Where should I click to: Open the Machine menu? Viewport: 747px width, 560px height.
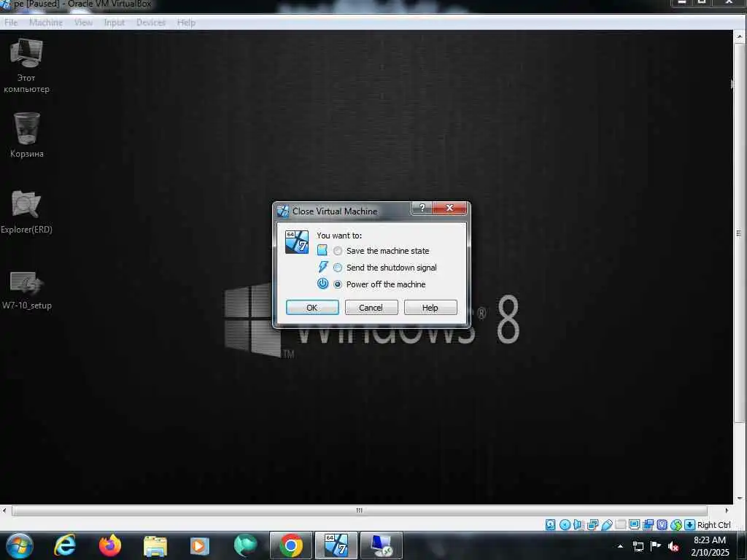[46, 23]
